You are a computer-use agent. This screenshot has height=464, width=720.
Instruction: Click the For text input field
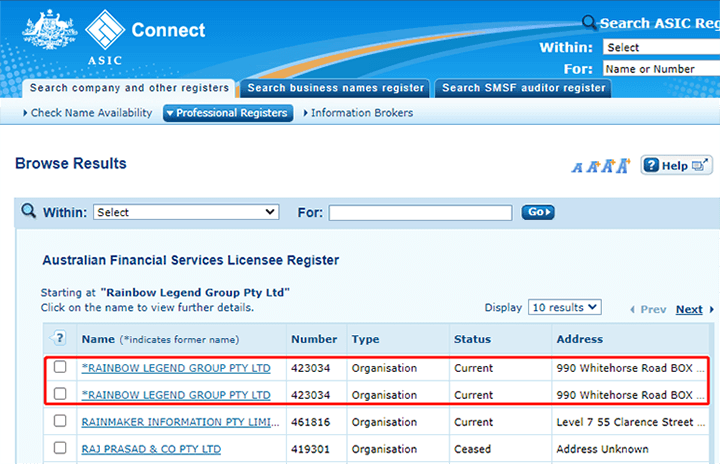pyautogui.click(x=420, y=212)
